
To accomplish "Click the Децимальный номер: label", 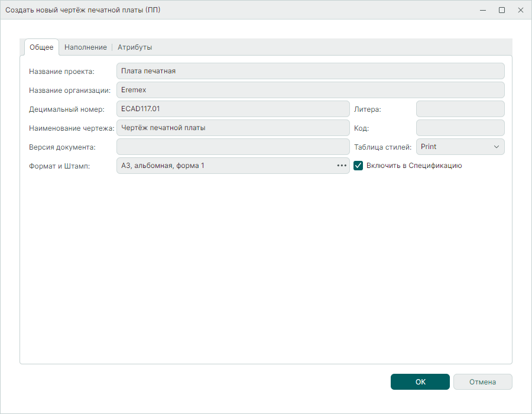I will (x=66, y=109).
